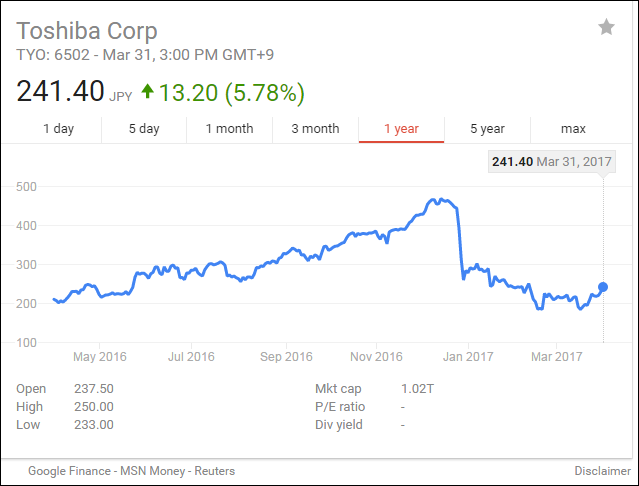Open the Google Finance link

click(x=68, y=470)
